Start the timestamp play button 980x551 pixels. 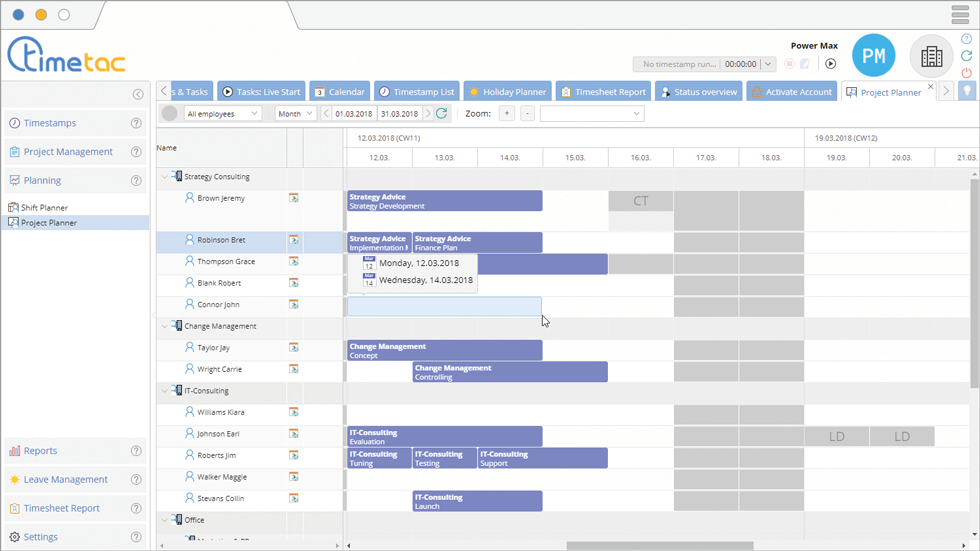coord(830,64)
